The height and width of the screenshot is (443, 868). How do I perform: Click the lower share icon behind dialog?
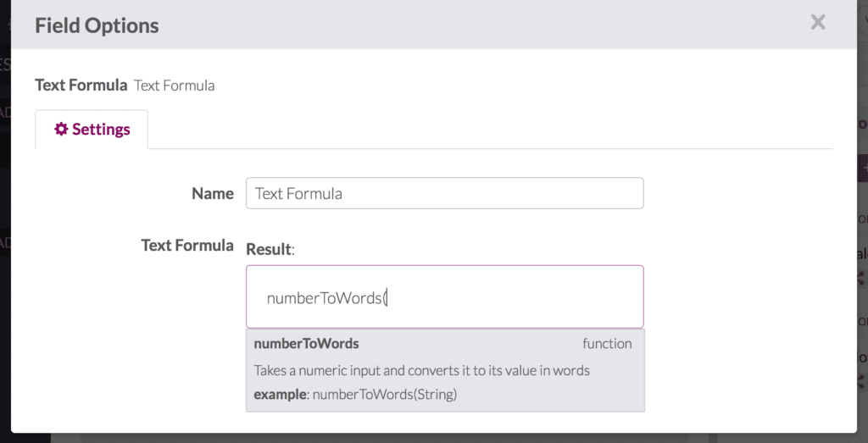point(861,382)
